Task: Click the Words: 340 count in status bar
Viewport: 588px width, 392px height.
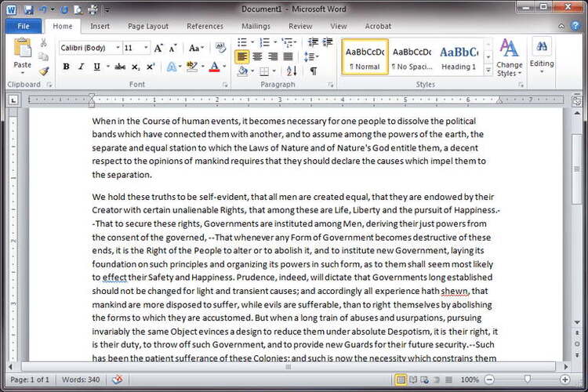Action: tap(81, 379)
